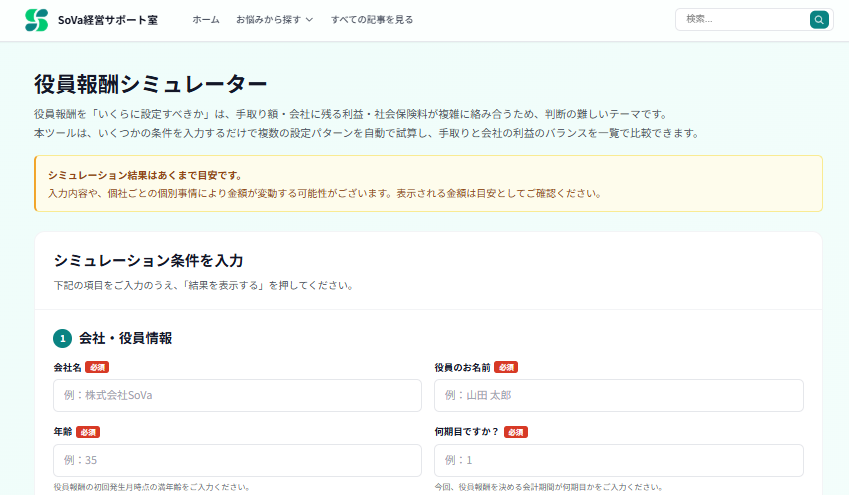Click the 役員報酬を「いくらに設定すべきか」 intro line

[x=352, y=114]
